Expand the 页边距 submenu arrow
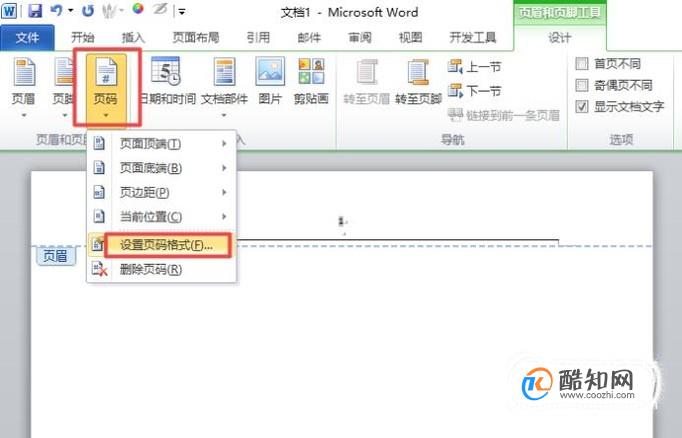Image resolution: width=682 pixels, height=438 pixels. pyautogui.click(x=224, y=192)
